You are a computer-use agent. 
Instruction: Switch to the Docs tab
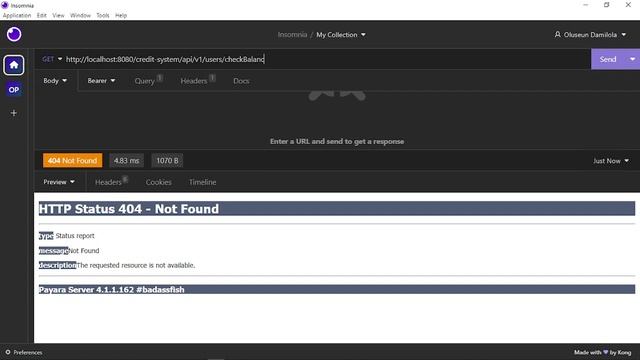241,81
